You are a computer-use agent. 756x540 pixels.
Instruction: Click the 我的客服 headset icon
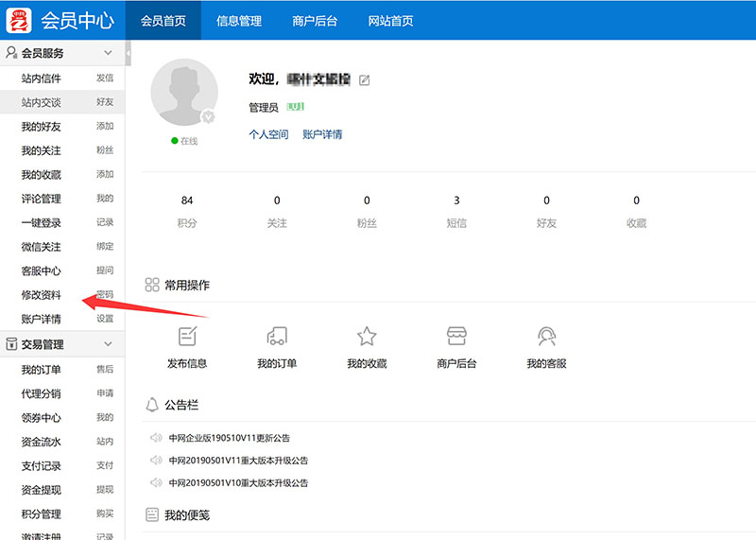point(546,337)
